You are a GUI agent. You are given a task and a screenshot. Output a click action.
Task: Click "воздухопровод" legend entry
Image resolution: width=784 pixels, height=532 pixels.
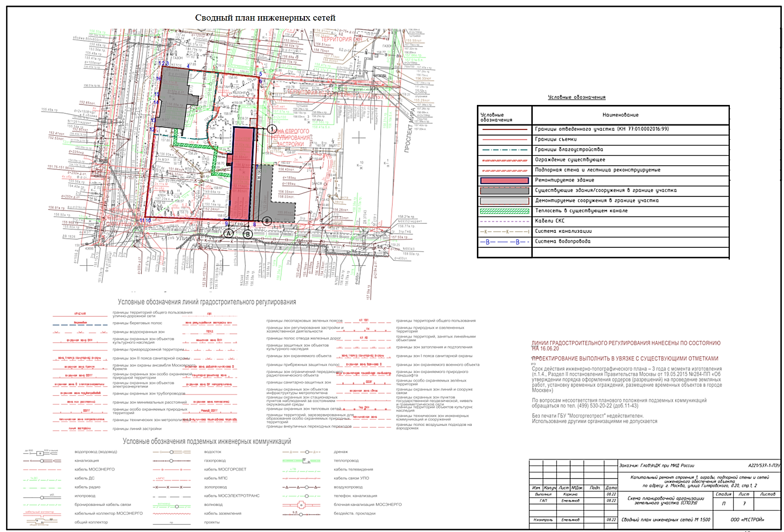[348, 487]
